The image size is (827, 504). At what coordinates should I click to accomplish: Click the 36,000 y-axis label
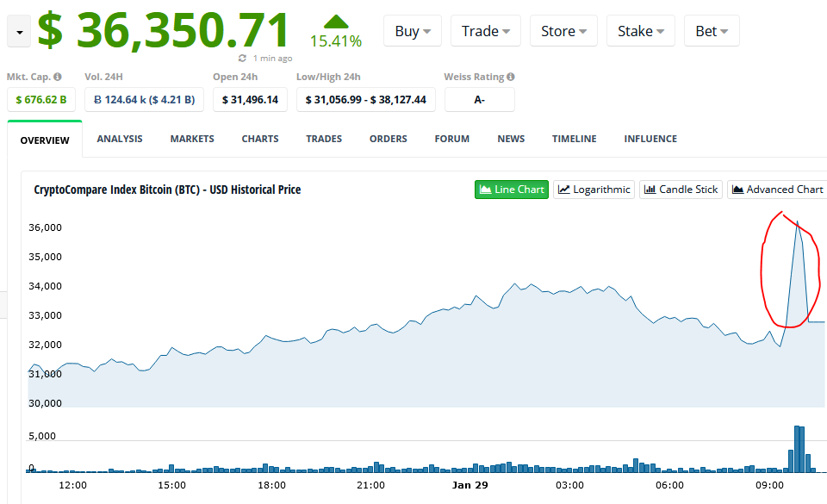[45, 227]
